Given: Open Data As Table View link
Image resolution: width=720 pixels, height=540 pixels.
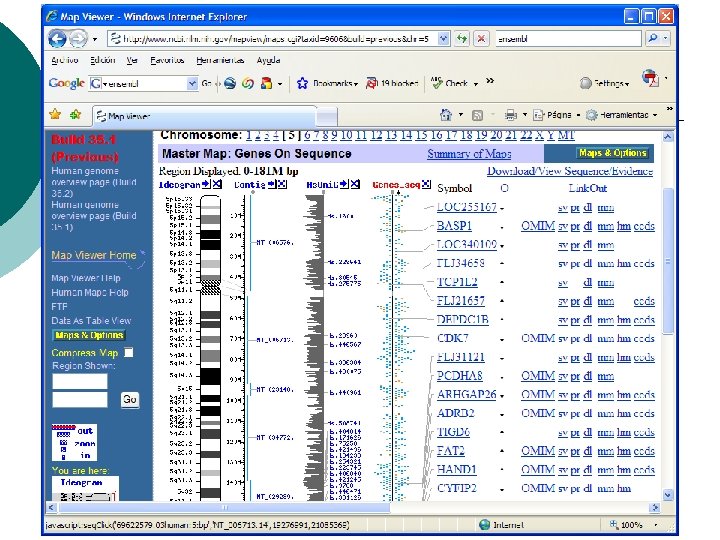Looking at the screenshot, I should coord(91,321).
